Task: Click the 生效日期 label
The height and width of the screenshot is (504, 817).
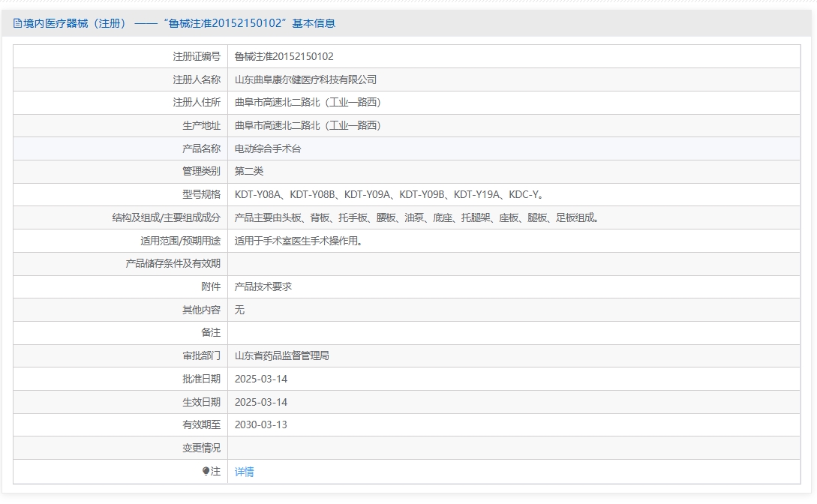Action: coord(201,402)
